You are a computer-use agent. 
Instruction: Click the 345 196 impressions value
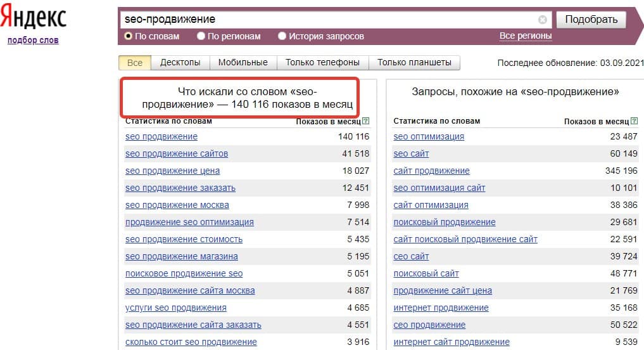(x=621, y=171)
